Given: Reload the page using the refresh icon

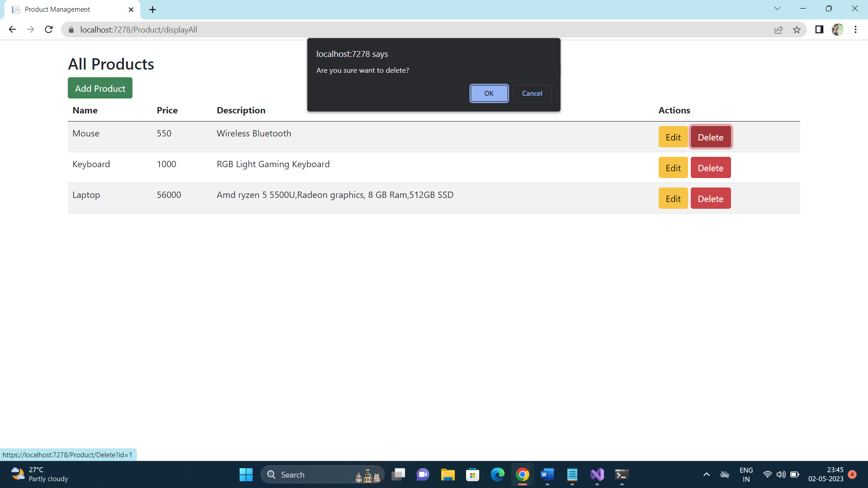Looking at the screenshot, I should click(x=48, y=29).
